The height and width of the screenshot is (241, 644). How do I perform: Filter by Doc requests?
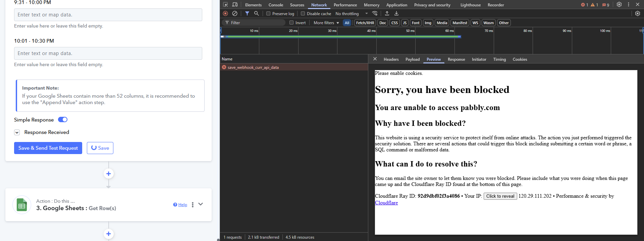tap(383, 23)
